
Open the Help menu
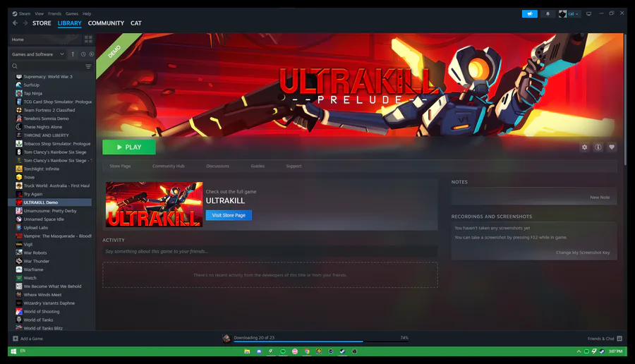pos(87,14)
